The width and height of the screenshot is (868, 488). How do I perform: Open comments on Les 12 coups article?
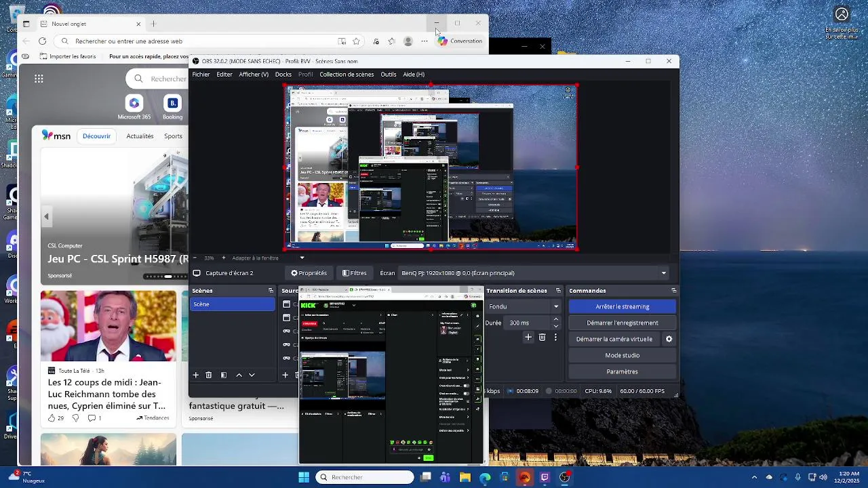pyautogui.click(x=94, y=418)
